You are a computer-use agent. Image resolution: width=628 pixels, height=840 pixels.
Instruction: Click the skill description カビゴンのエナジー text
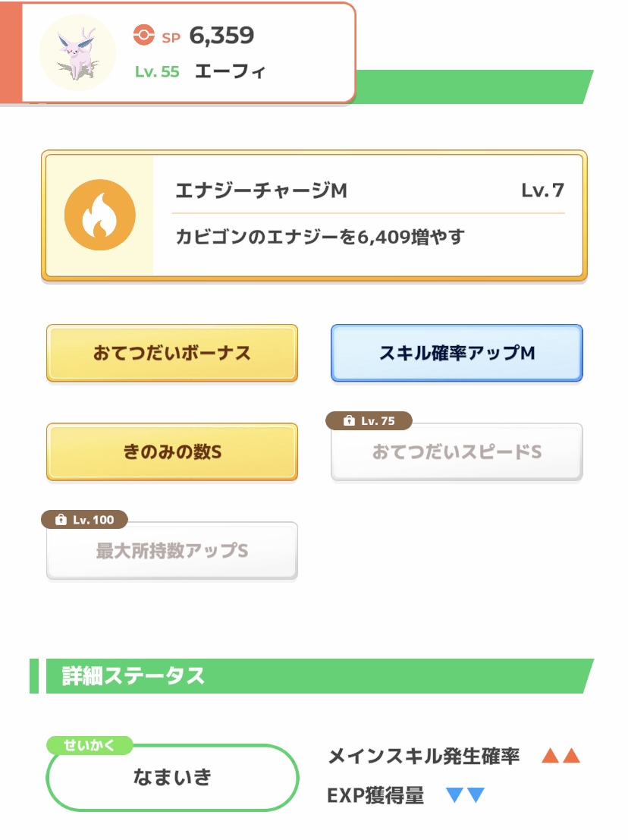(319, 238)
